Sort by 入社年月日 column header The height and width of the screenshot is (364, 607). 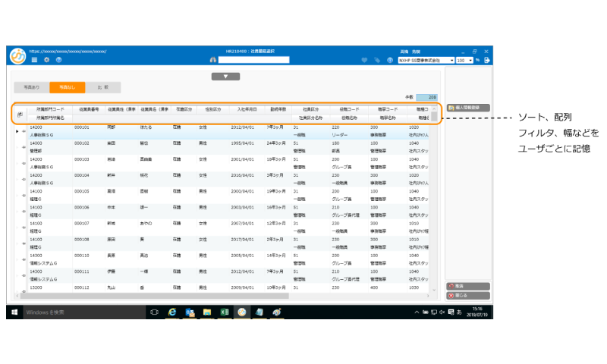click(x=247, y=109)
